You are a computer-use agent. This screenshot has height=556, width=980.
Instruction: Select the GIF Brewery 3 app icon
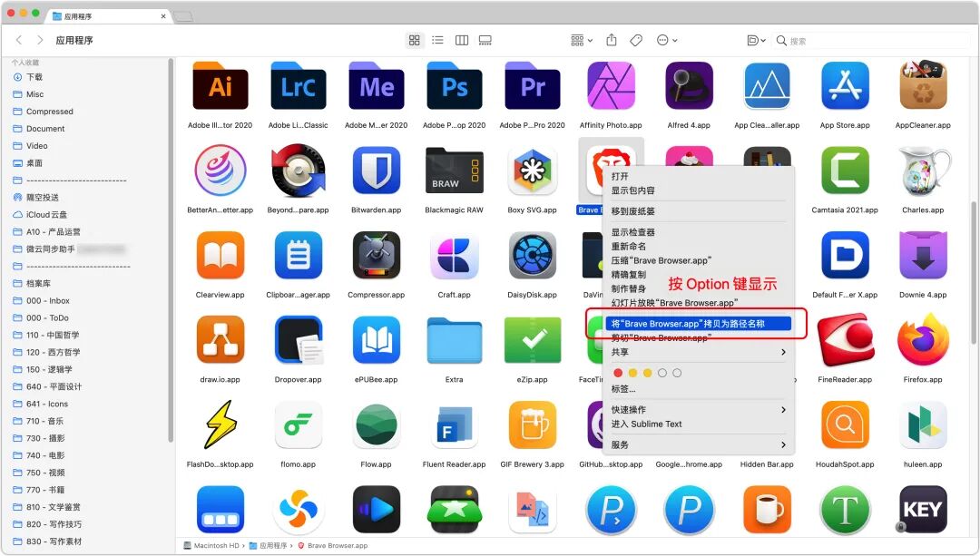533,424
